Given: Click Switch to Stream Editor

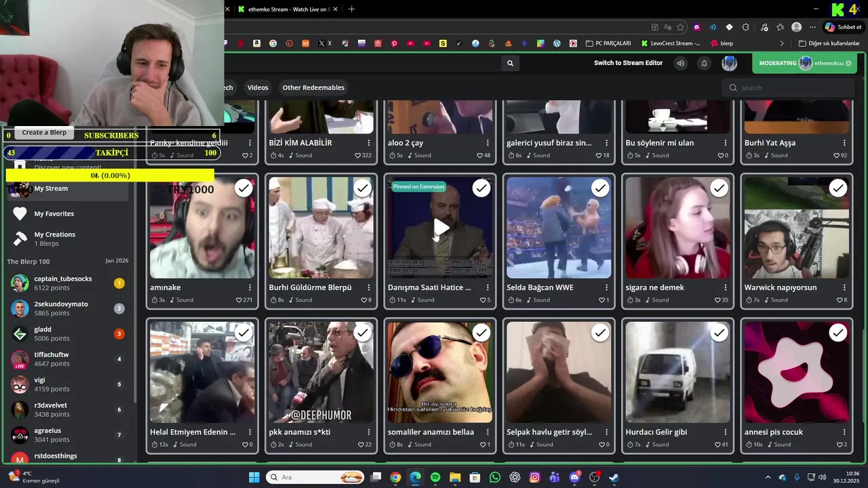Looking at the screenshot, I should [628, 63].
